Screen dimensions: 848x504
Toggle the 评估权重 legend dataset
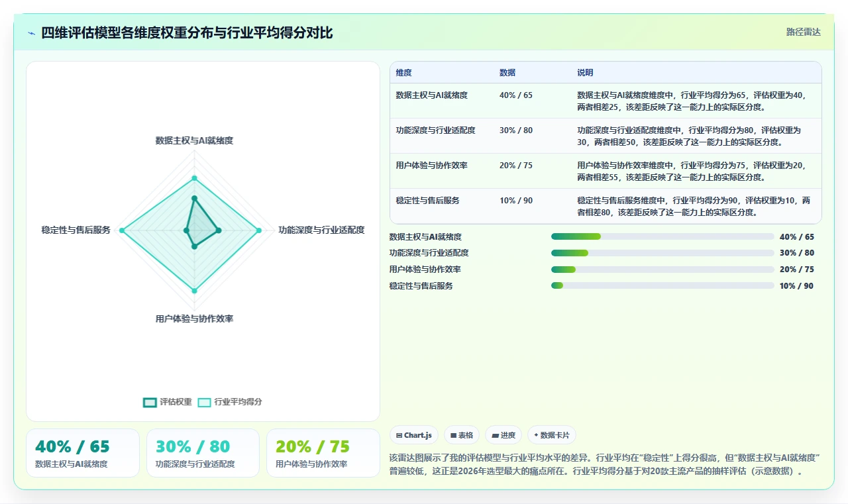pyautogui.click(x=168, y=402)
